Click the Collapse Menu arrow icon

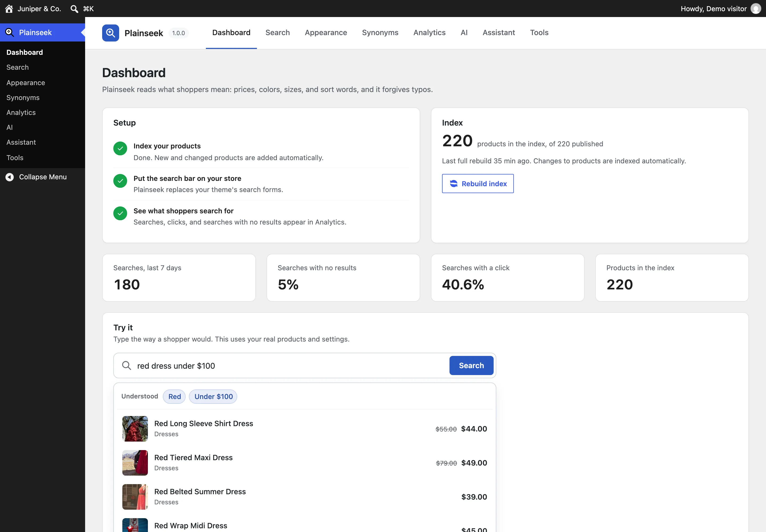click(x=10, y=177)
